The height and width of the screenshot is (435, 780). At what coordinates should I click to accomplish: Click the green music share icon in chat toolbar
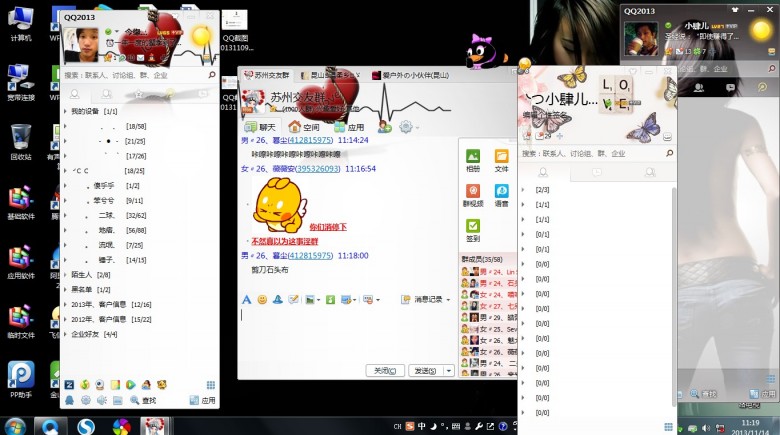point(330,299)
